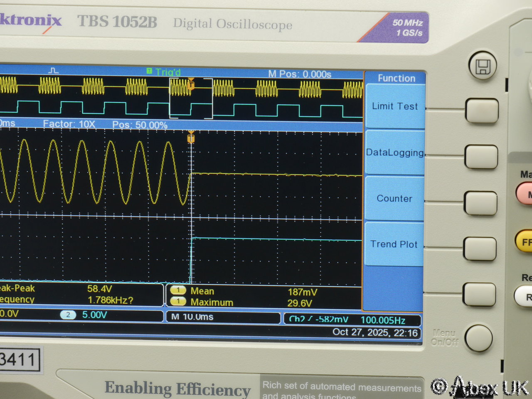Click the channel 1 badge beside Maximum

178,301
